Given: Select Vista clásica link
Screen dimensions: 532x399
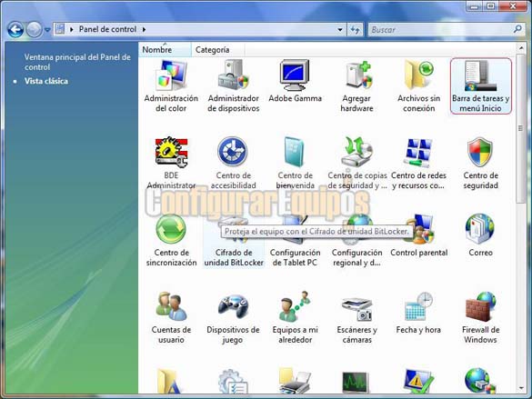Looking at the screenshot, I should [46, 81].
